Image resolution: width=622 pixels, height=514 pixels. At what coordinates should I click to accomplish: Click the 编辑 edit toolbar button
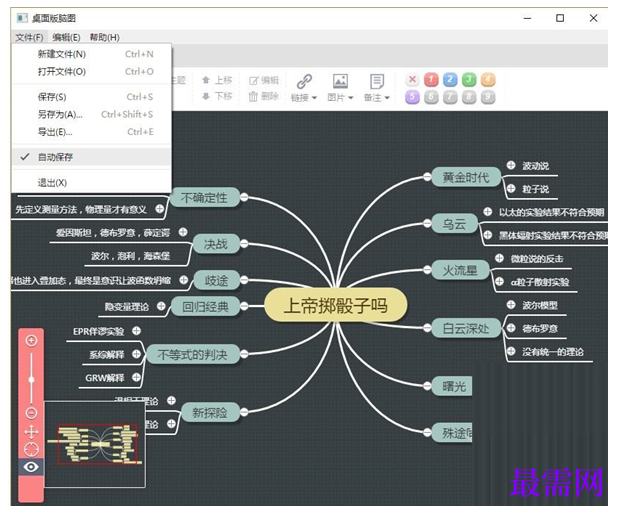pos(264,81)
